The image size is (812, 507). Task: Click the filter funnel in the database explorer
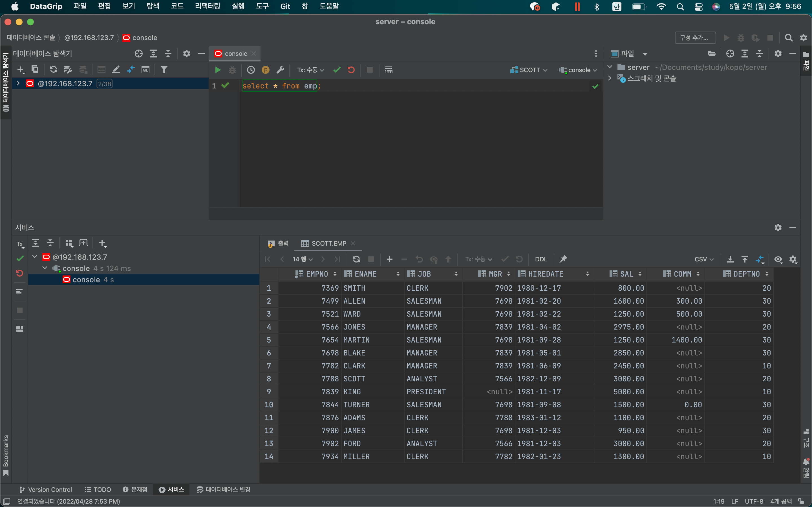164,69
